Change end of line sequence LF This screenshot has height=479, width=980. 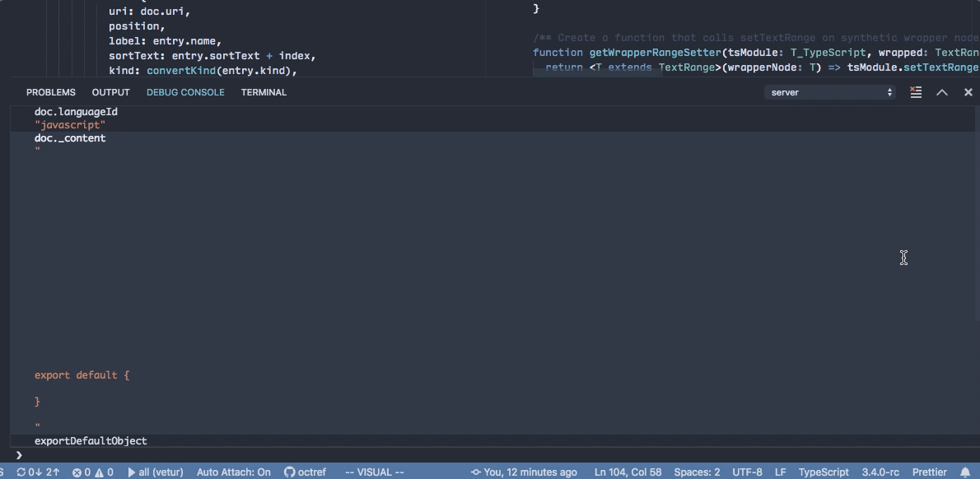[780, 472]
